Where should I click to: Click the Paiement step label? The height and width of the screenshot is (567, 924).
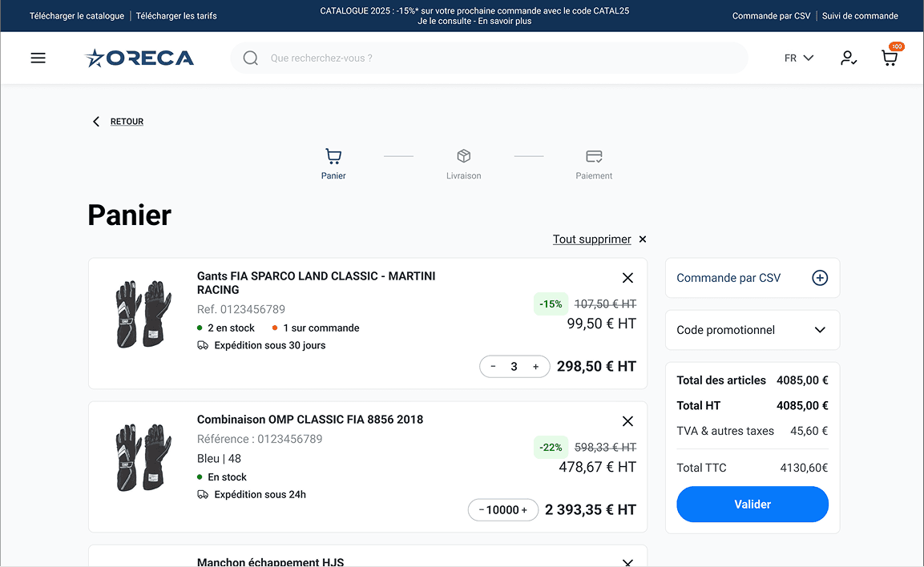pyautogui.click(x=594, y=175)
